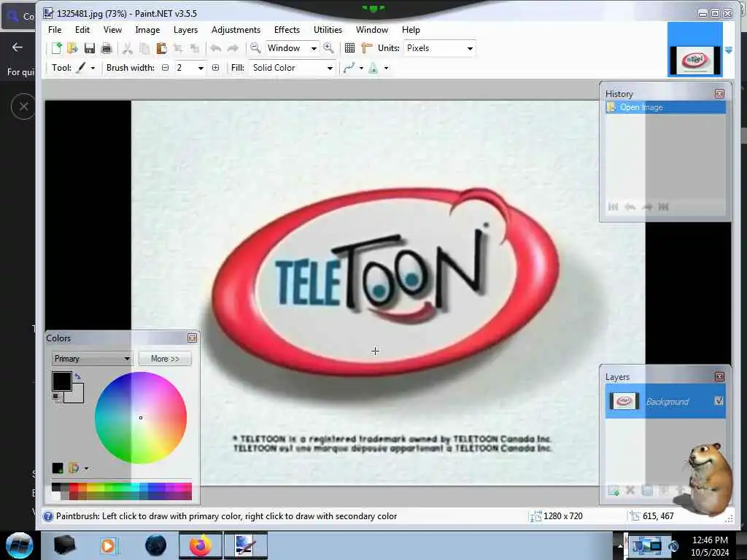
Task: Pick a color on the color wheel
Action: click(x=141, y=418)
